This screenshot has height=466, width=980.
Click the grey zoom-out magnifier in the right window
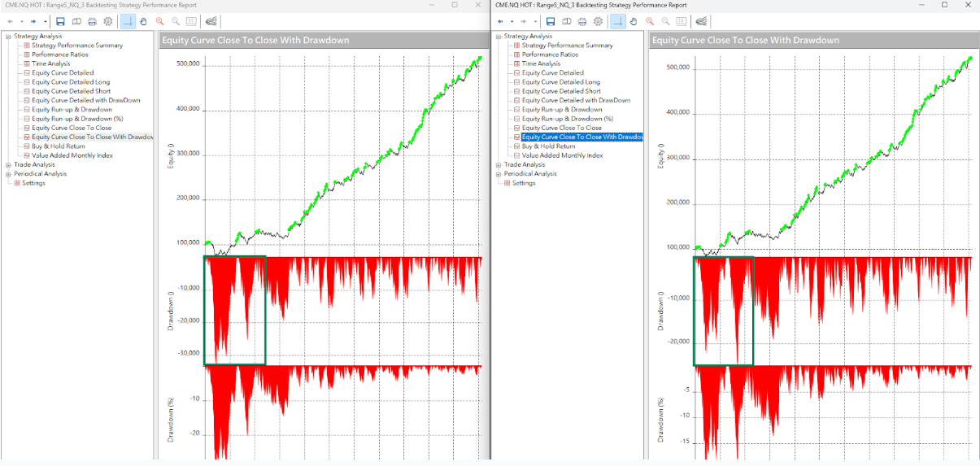tap(666, 21)
